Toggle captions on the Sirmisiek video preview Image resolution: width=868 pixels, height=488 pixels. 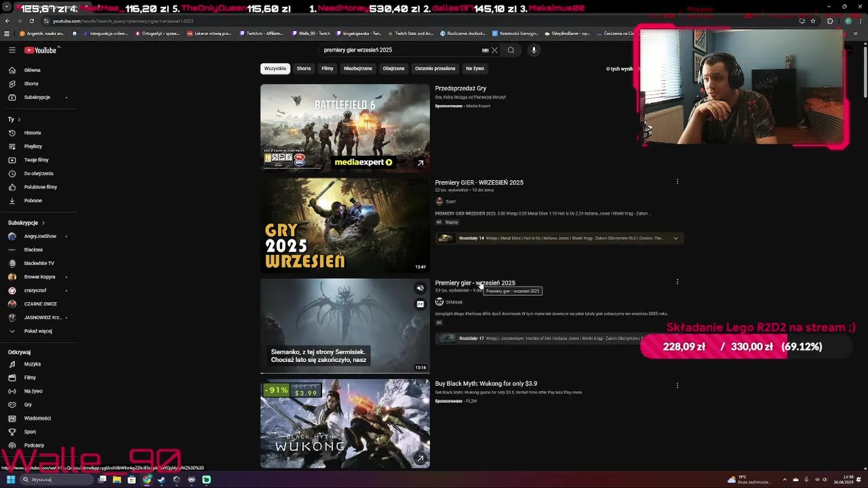point(420,304)
